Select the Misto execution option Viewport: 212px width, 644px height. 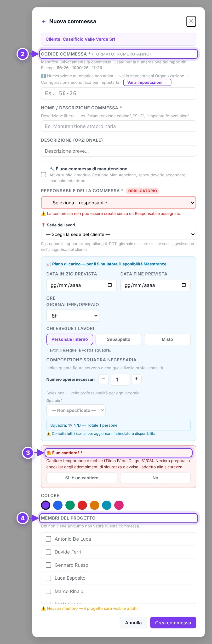pyautogui.click(x=167, y=339)
